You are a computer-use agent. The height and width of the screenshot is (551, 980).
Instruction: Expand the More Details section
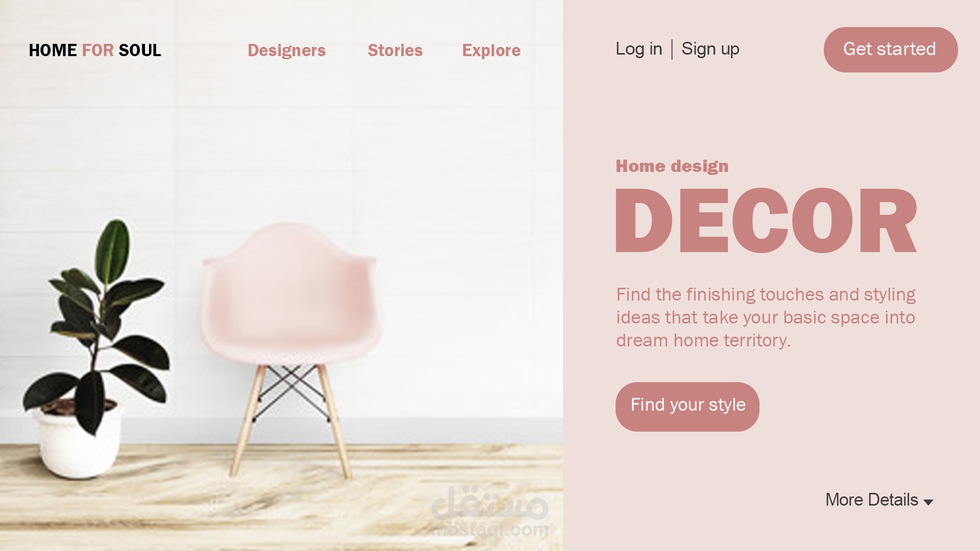tap(879, 500)
